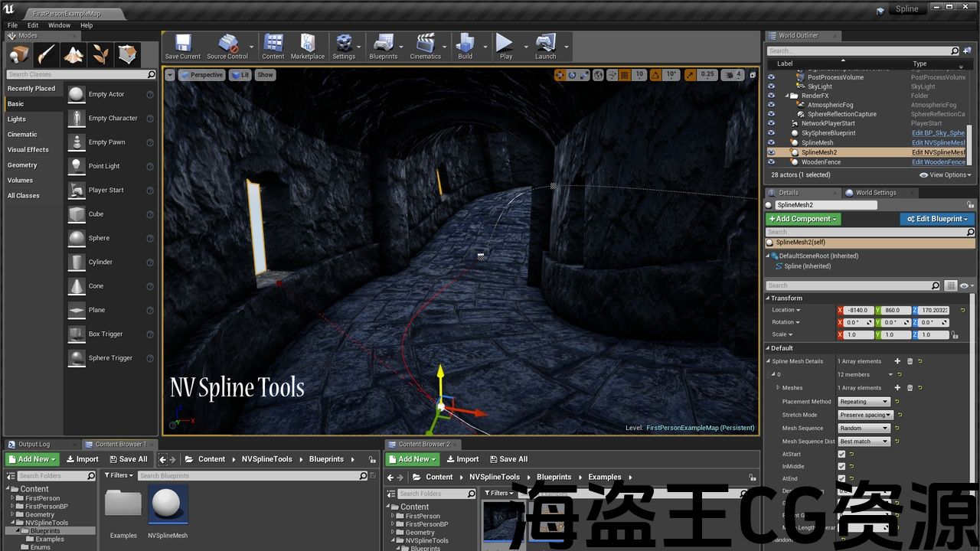Screen dimensions: 980x551
Task: Select the Landscape mode icon
Action: pyautogui.click(x=73, y=54)
